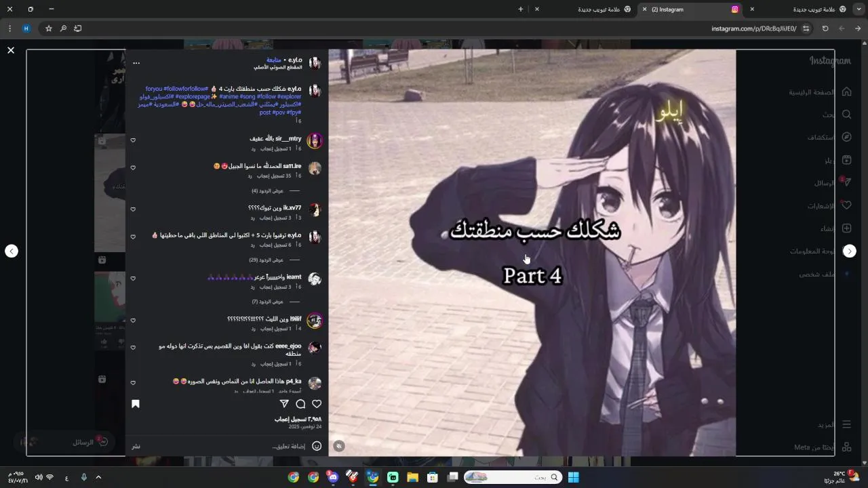This screenshot has height=488, width=868.
Task: Open the three-dots post options menu
Action: point(136,63)
